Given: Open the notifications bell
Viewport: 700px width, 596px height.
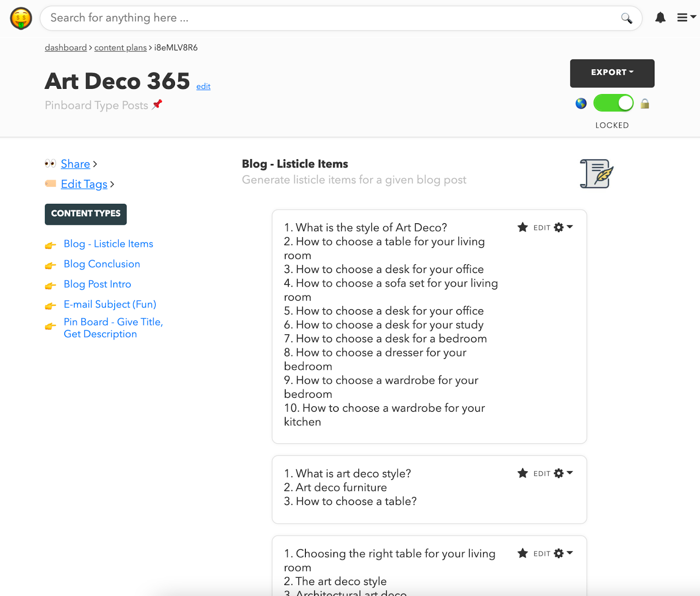Looking at the screenshot, I should [660, 18].
